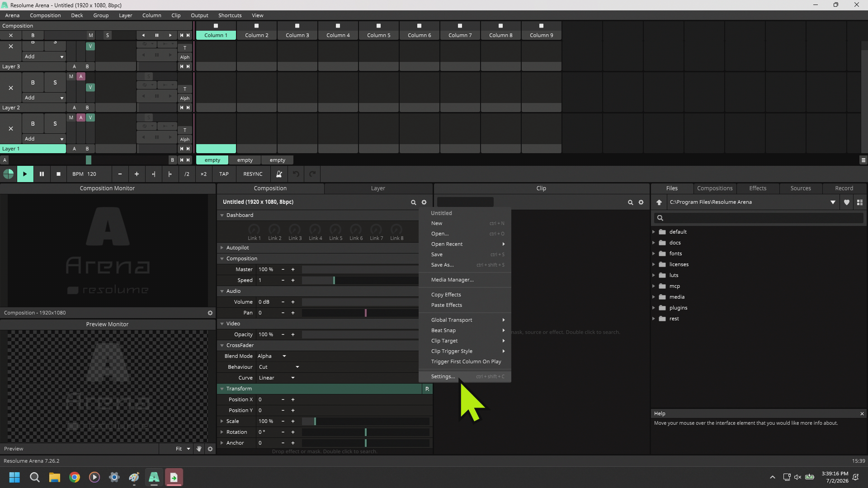Image resolution: width=868 pixels, height=488 pixels.
Task: Expand the fonts folder tree arrow
Action: coord(654,253)
